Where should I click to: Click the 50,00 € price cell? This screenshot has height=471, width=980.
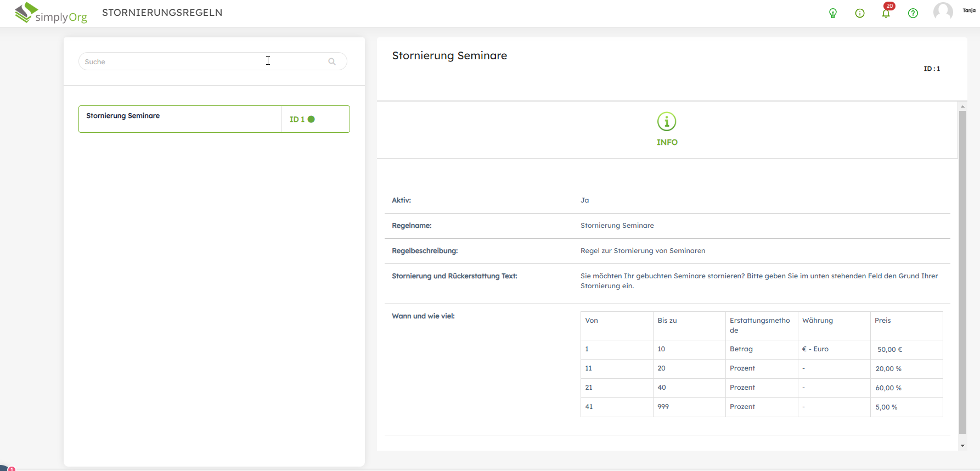tap(889, 350)
